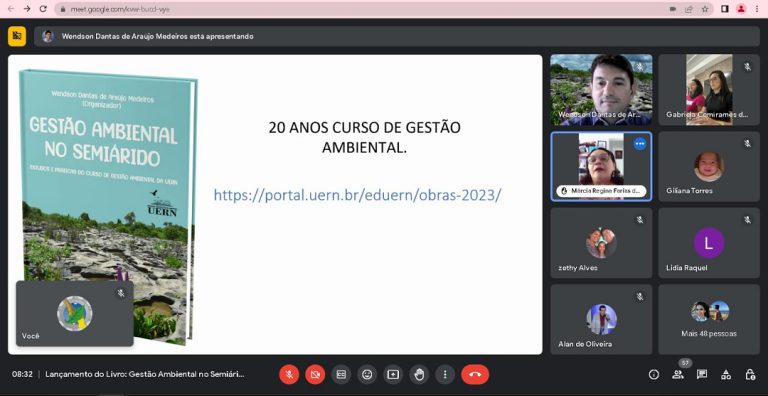This screenshot has height=396, width=768.
Task: Toggle the browser side panel icon
Action: 725,9
